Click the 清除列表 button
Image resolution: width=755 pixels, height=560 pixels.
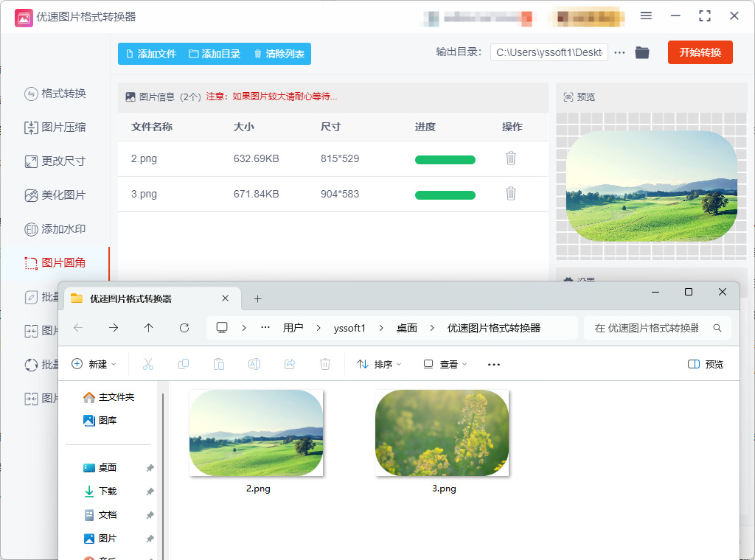[279, 54]
